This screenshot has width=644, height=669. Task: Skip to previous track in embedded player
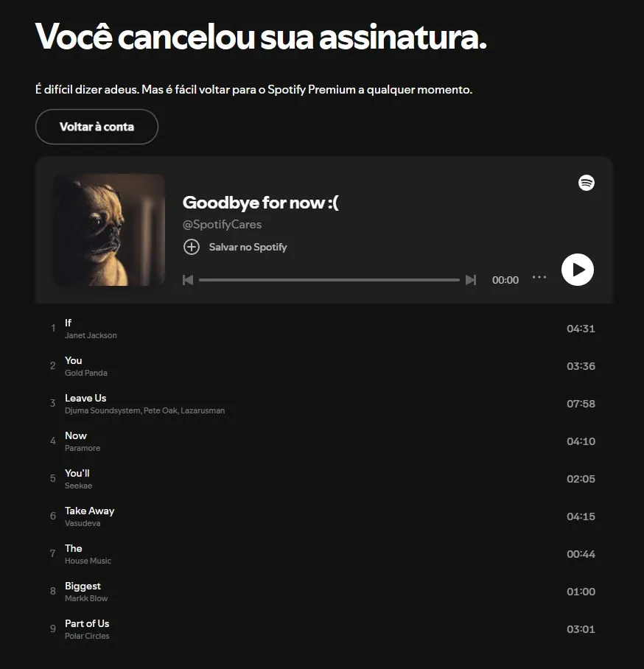tap(188, 280)
